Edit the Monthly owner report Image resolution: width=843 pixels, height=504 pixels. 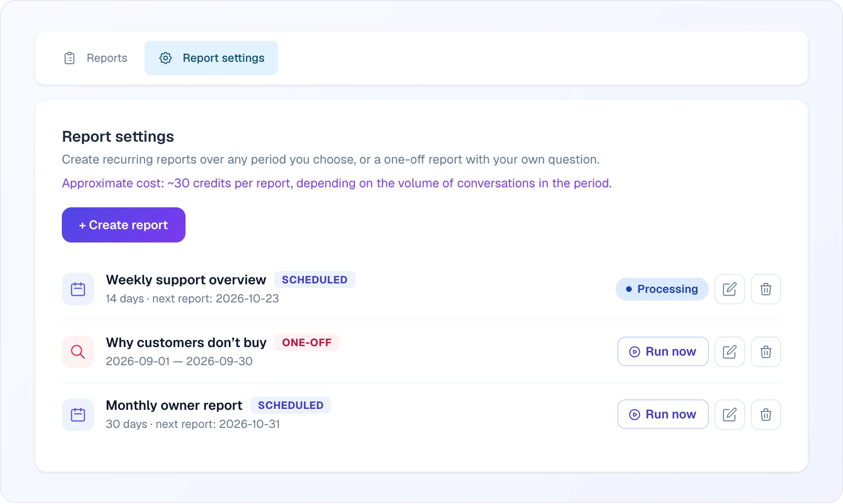coord(730,415)
